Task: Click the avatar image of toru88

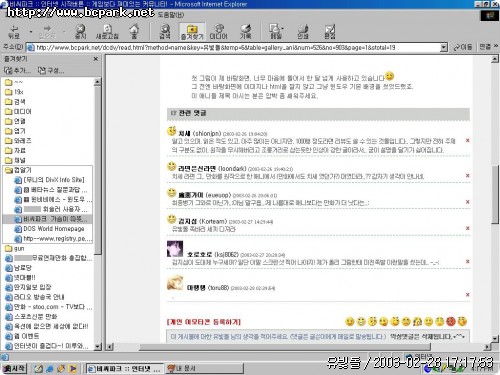Action: point(175,283)
